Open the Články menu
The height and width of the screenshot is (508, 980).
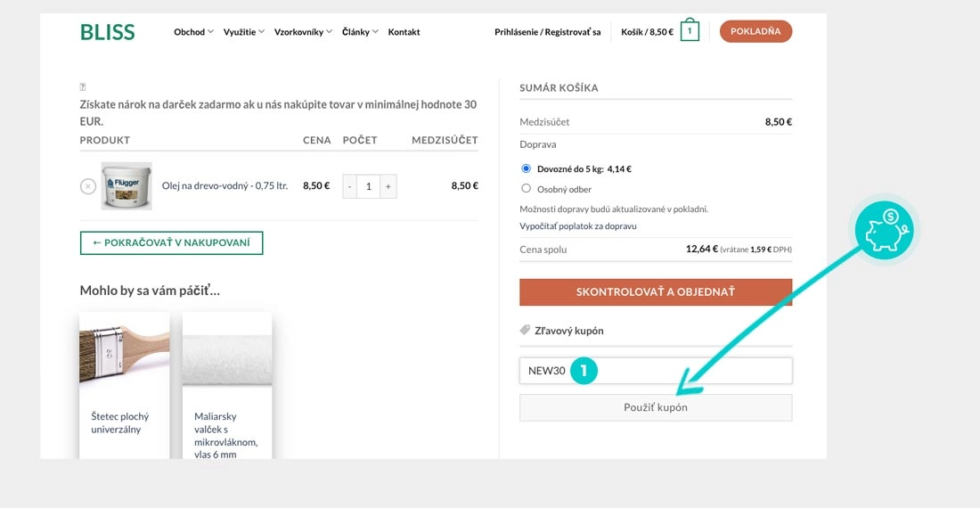(359, 32)
